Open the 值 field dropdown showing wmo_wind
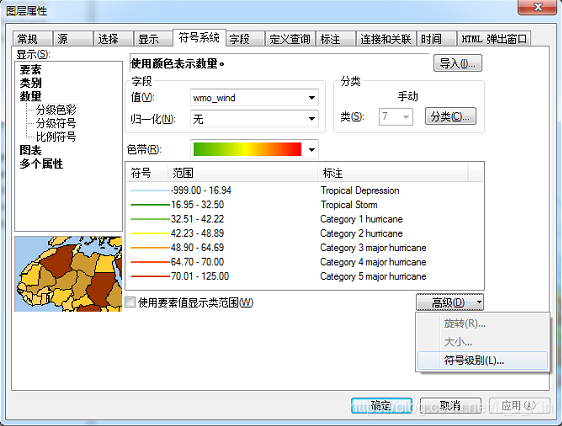 (x=254, y=97)
